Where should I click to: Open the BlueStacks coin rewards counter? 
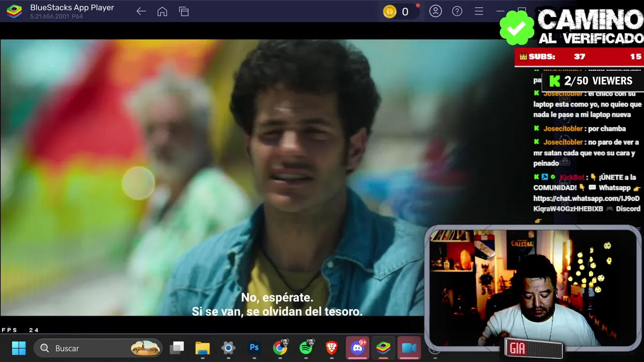pyautogui.click(x=400, y=12)
